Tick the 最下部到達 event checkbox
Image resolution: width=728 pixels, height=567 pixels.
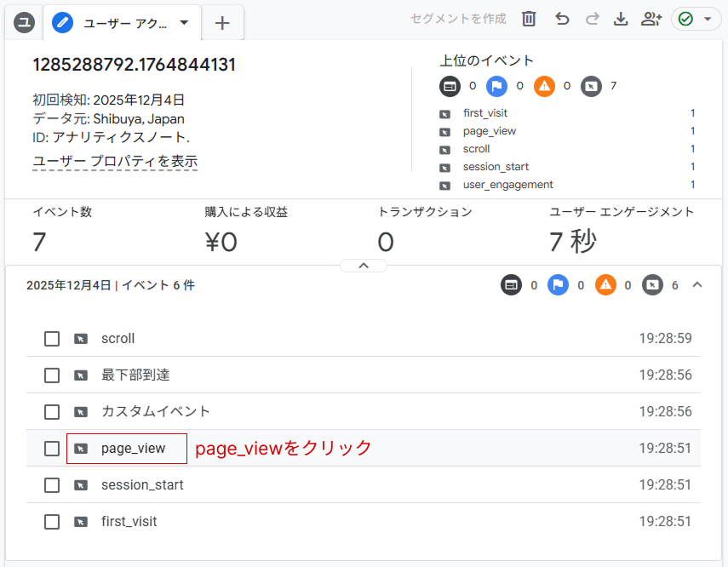[52, 375]
